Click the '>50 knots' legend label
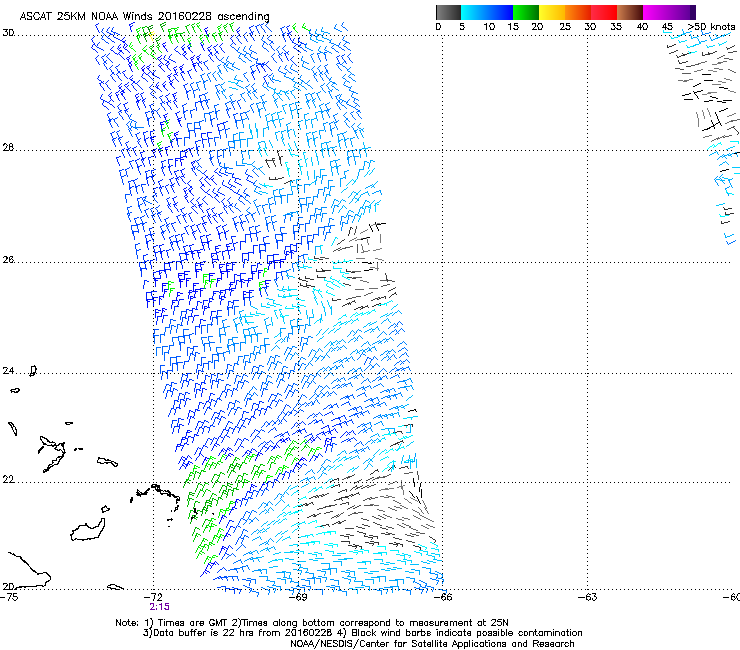 click(x=711, y=27)
